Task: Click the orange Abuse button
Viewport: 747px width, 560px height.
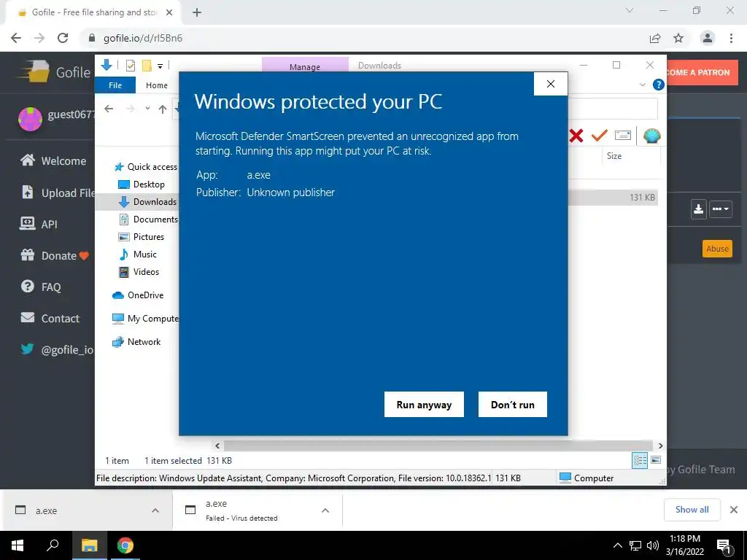Action: 717,249
